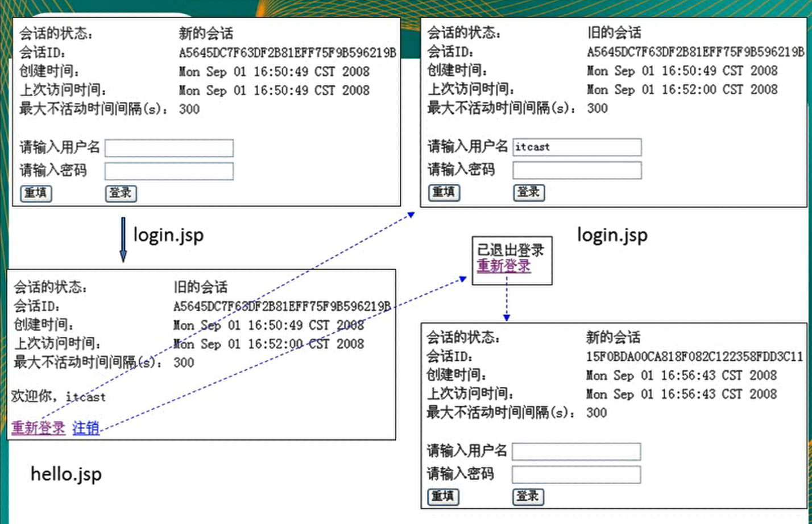Image resolution: width=812 pixels, height=524 pixels.
Task: Click the 欢迎你，itcast welcome text
Action: click(57, 398)
